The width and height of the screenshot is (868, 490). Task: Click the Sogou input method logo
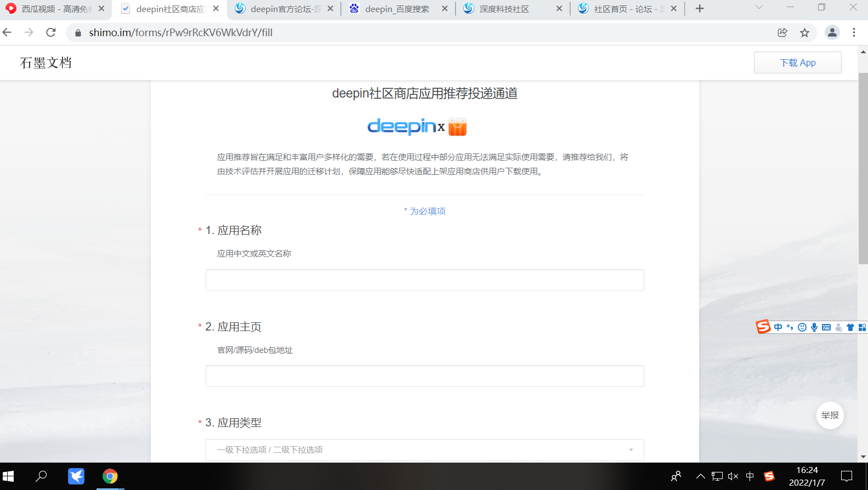(x=763, y=327)
